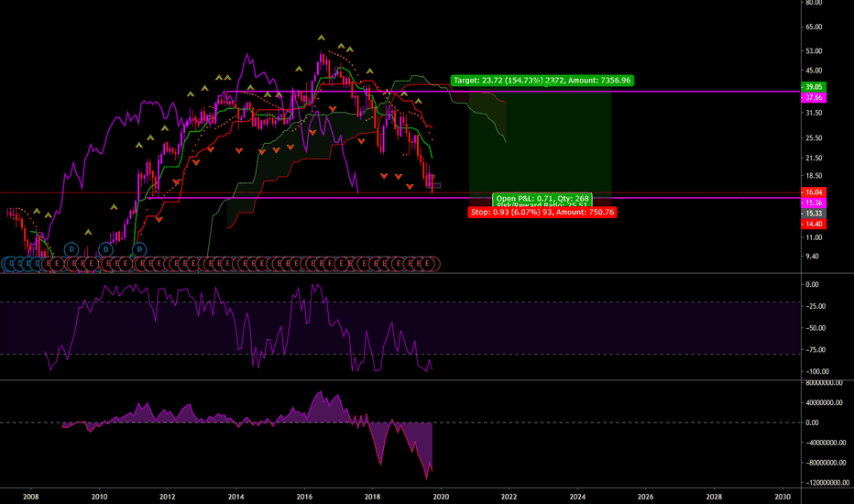
Task: Click the red 14.40 stop price label
Action: tap(814, 224)
